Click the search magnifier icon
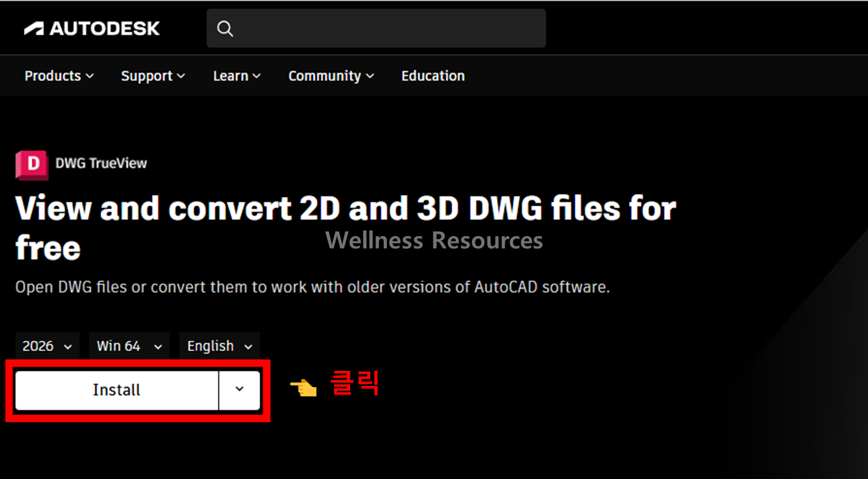The width and height of the screenshot is (868, 479). [225, 29]
